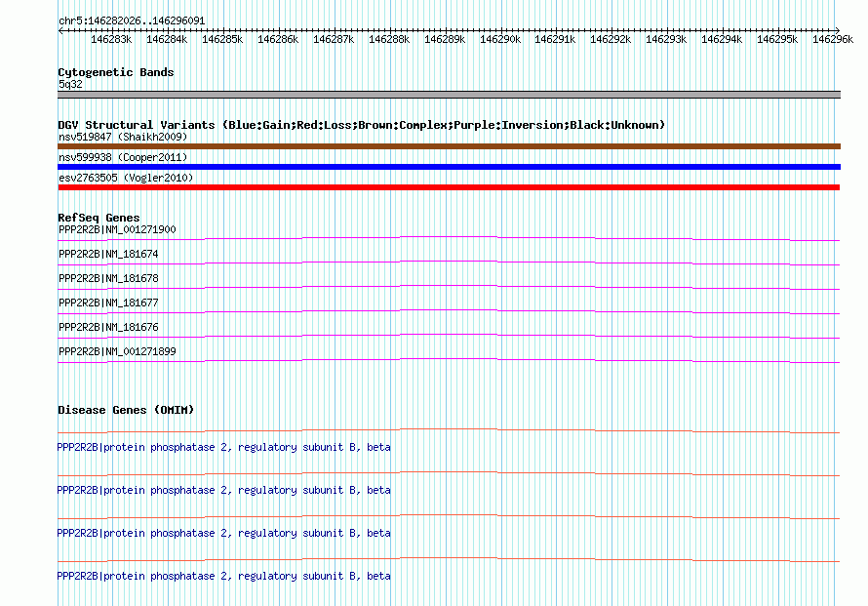Select the PPP2R2B|NM_181678 transcript label

click(108, 278)
